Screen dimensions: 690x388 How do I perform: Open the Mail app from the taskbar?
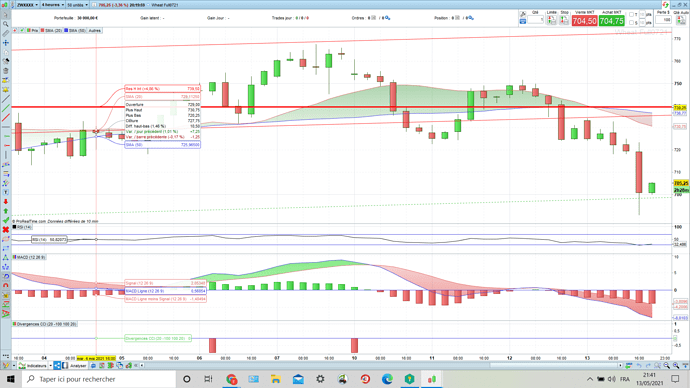(x=298, y=379)
